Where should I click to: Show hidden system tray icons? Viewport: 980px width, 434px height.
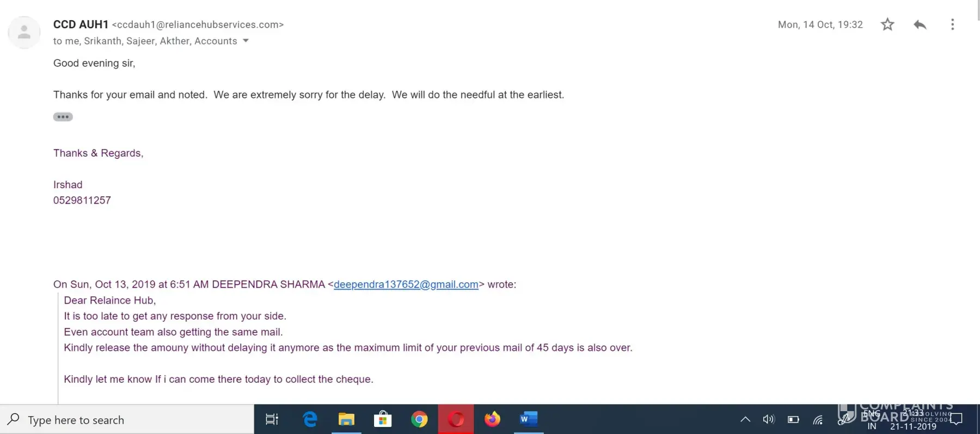[745, 419]
